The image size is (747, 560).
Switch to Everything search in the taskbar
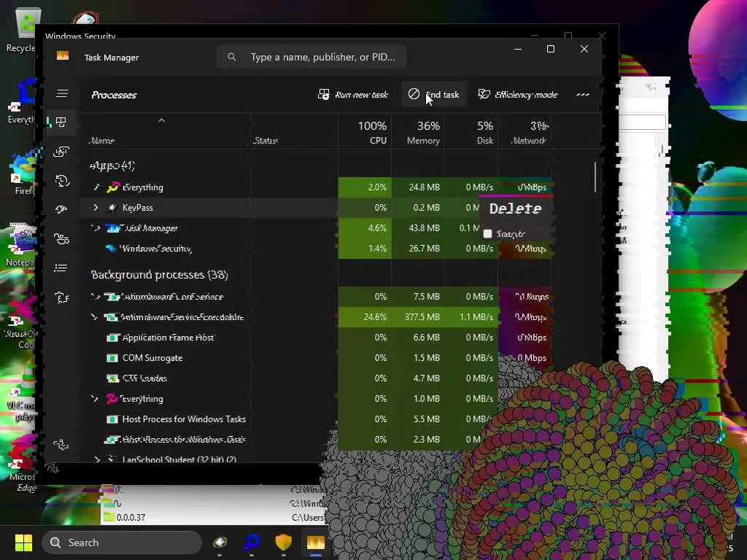[x=252, y=542]
